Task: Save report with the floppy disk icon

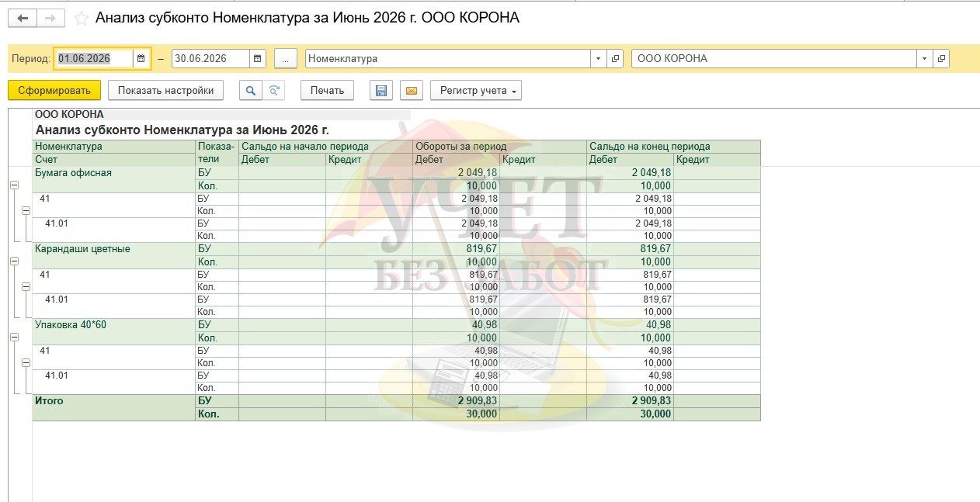Action: point(381,91)
